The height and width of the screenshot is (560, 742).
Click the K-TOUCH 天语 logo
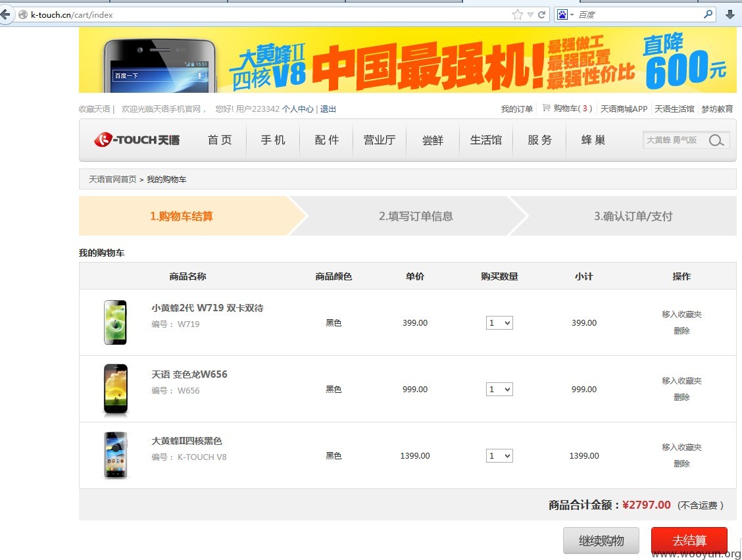137,140
